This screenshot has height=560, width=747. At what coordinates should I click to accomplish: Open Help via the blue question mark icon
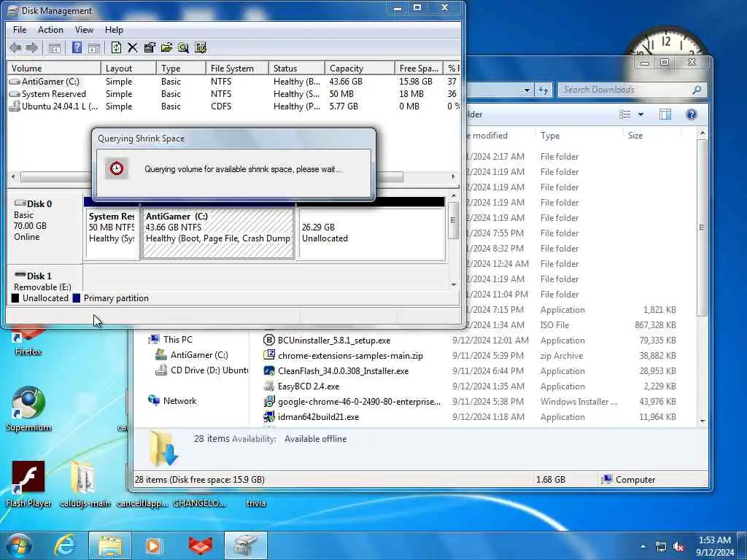pyautogui.click(x=77, y=47)
